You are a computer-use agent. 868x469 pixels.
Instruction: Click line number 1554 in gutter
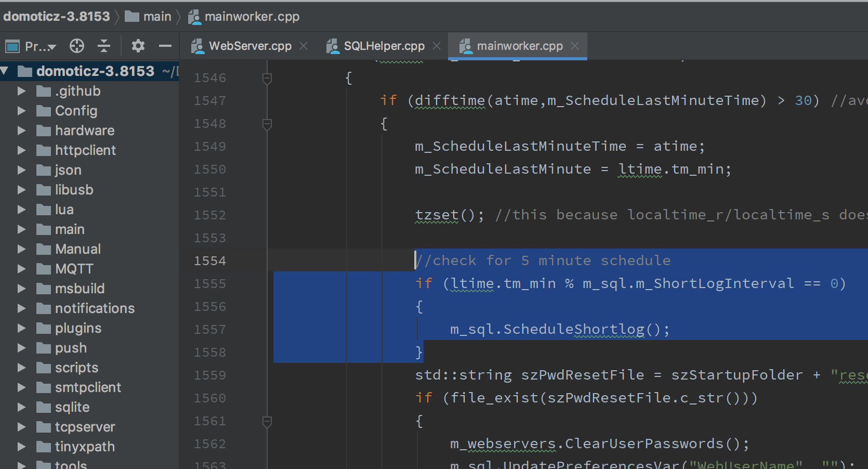point(210,260)
